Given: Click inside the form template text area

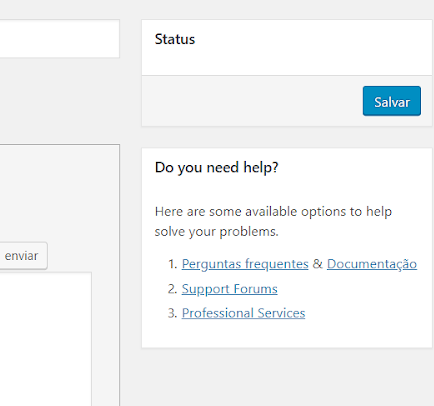Looking at the screenshot, I should click(x=45, y=339).
